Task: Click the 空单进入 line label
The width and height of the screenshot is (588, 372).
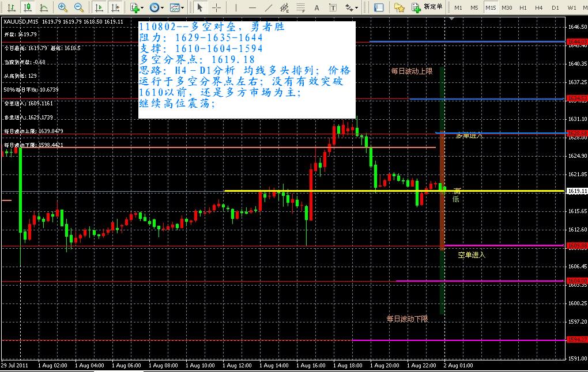Action: 472,255
